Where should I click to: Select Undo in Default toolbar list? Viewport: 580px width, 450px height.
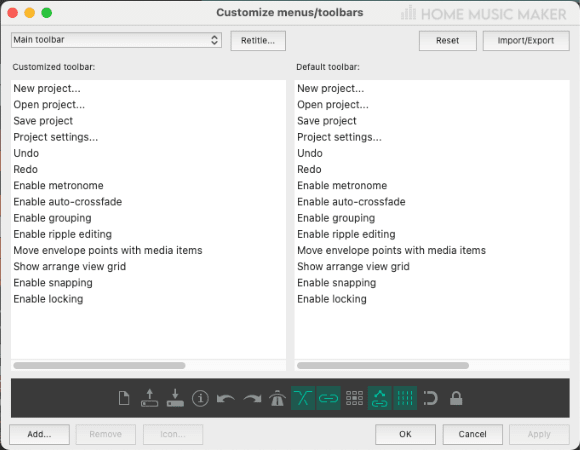point(432,153)
